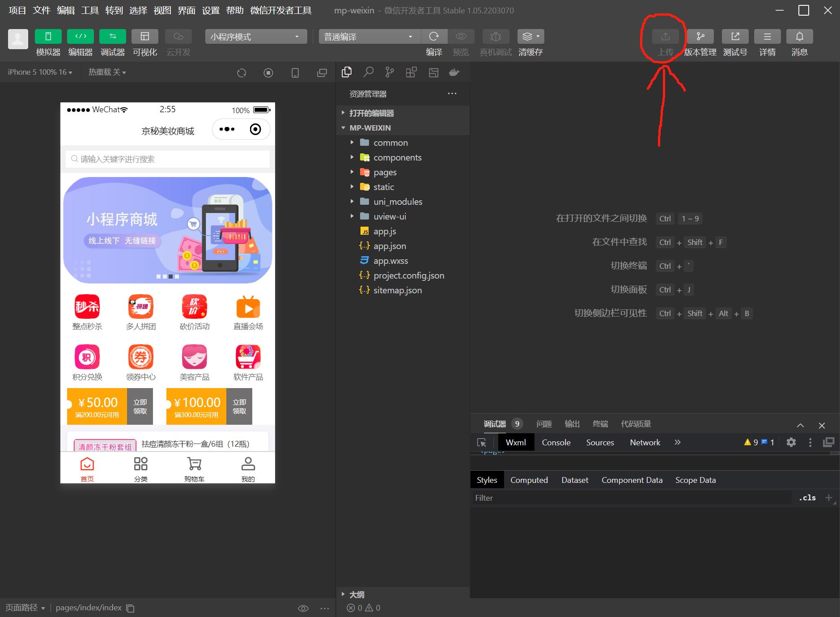Select the explorer files icon
The image size is (840, 617).
click(x=347, y=72)
